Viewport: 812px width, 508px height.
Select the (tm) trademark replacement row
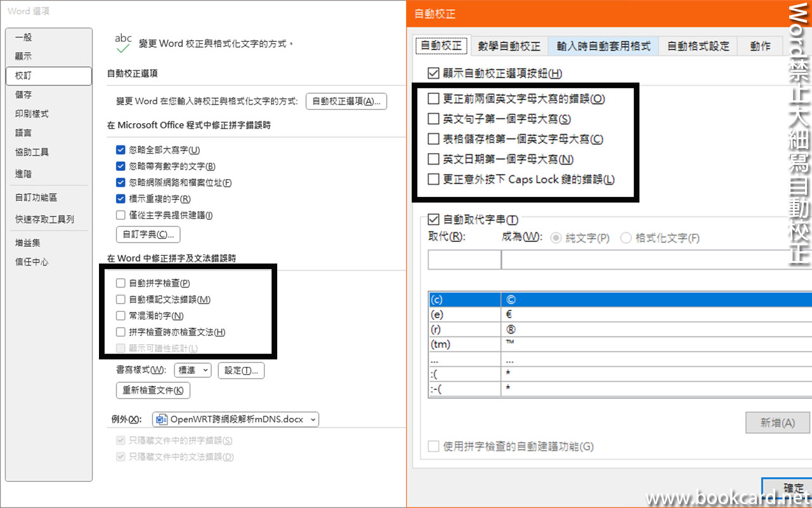(464, 344)
